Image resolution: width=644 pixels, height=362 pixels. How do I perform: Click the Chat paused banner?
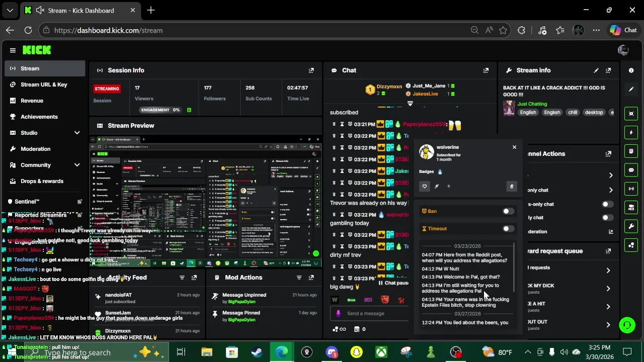pyautogui.click(x=394, y=283)
